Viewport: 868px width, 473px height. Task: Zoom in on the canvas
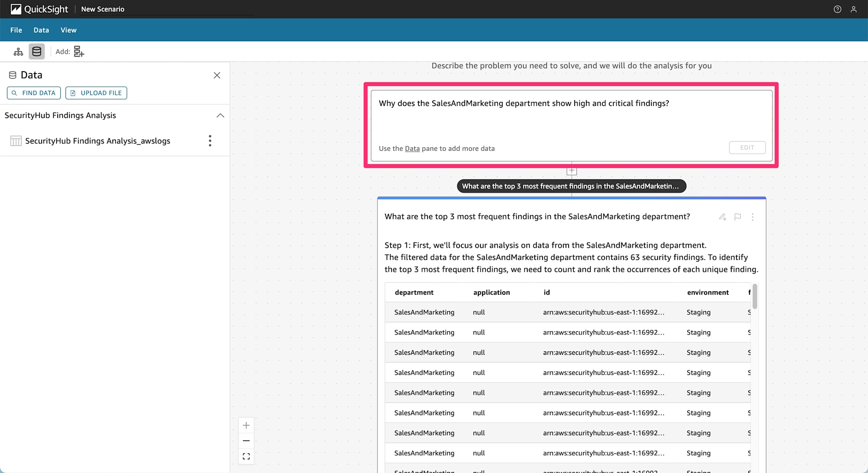point(246,425)
